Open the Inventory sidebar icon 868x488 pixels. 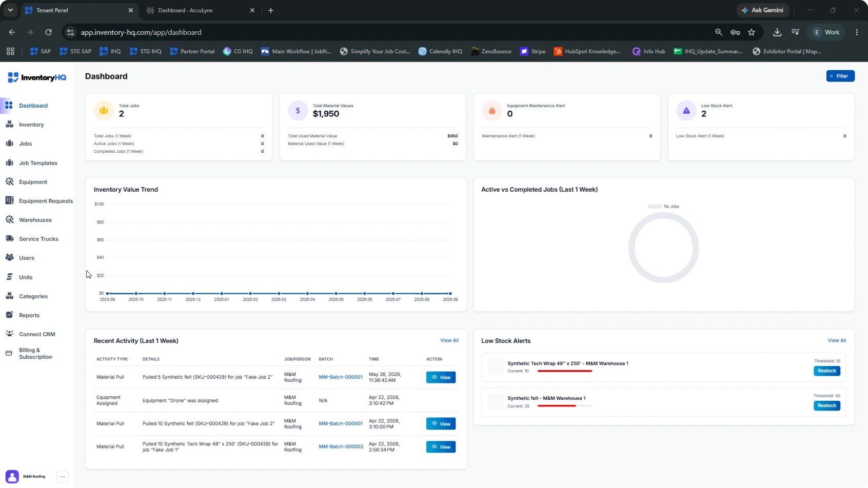[x=9, y=124]
